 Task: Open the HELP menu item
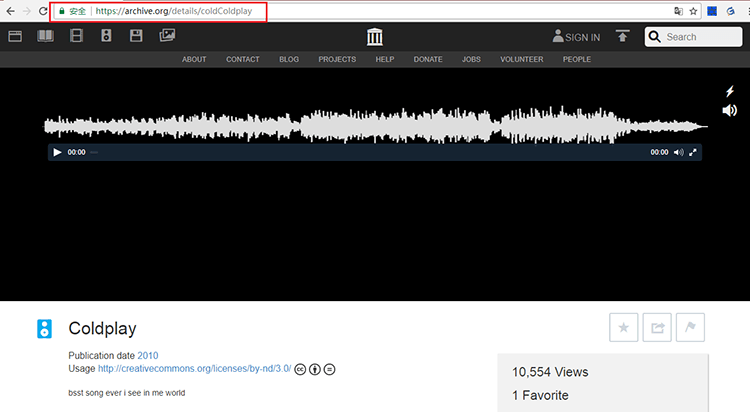point(385,59)
